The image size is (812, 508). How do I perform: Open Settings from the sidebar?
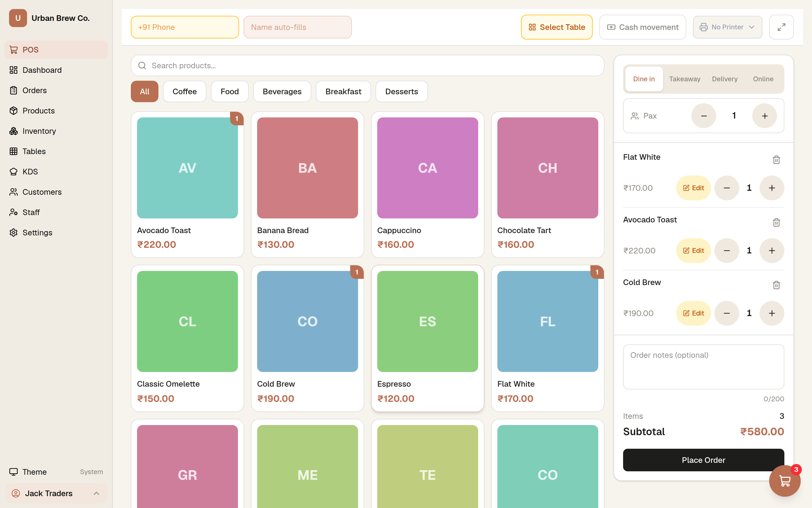(x=56, y=233)
